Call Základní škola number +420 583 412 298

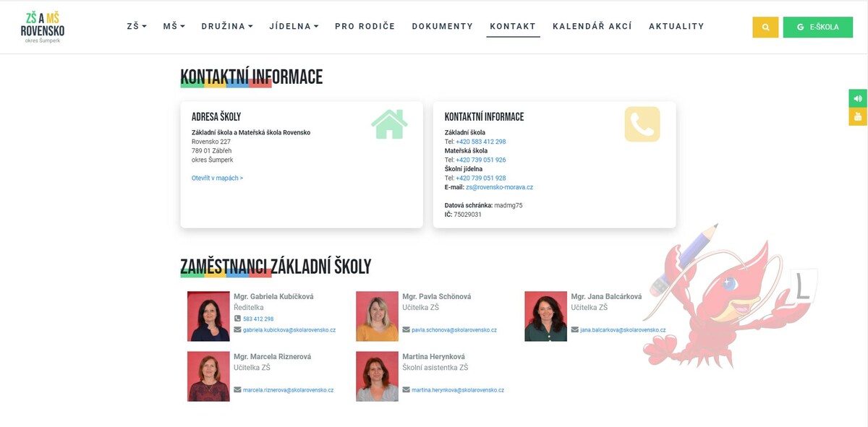click(480, 142)
